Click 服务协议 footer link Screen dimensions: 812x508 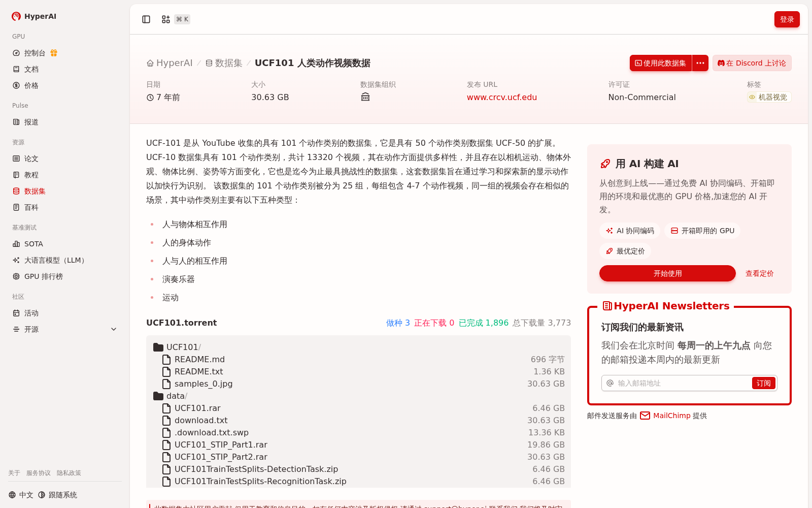tap(39, 473)
